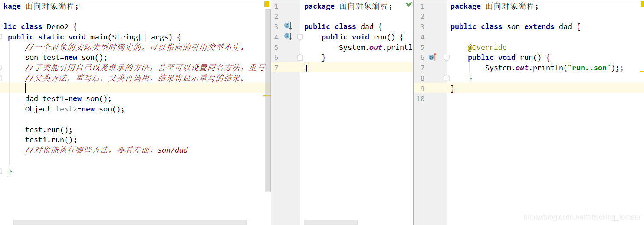644x225 pixels.
Task: Click 'package 面向对象编程;' in the son file
Action: (495, 6)
